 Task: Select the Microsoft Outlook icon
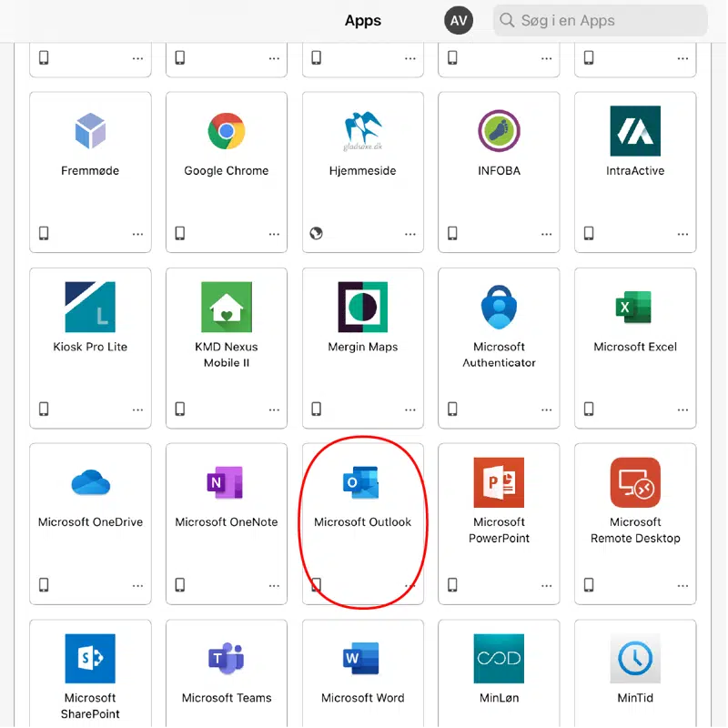362,485
